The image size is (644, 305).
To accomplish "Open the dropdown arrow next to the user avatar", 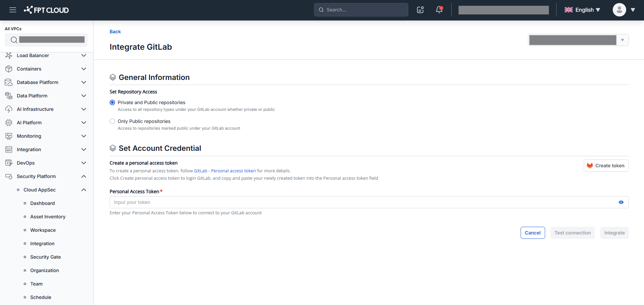I will click(633, 10).
